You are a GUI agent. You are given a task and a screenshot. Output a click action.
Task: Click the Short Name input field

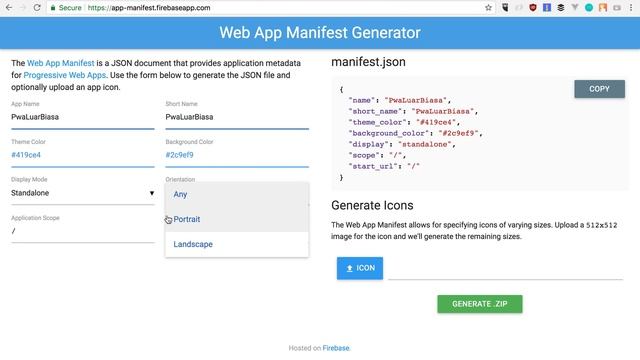point(237,117)
